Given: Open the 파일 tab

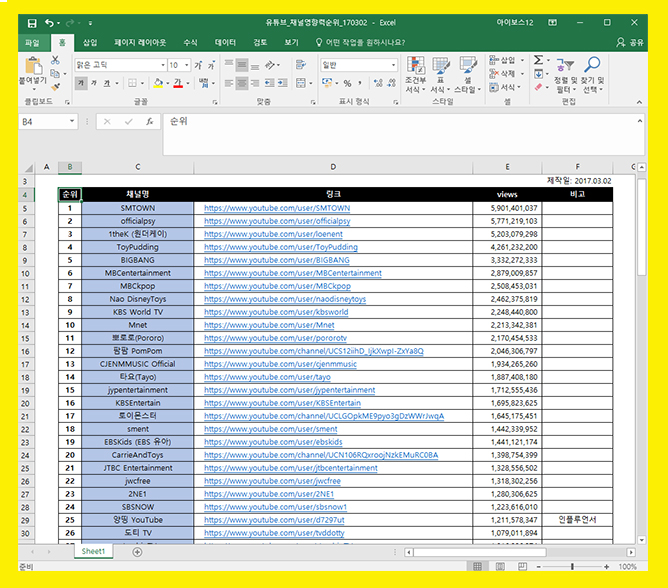Looking at the screenshot, I should click(32, 43).
